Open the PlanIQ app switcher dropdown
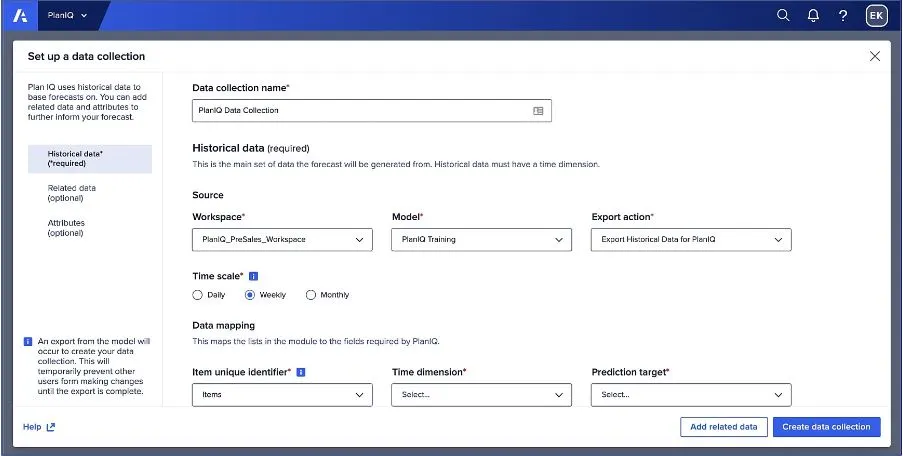The height and width of the screenshot is (456, 903). click(67, 16)
